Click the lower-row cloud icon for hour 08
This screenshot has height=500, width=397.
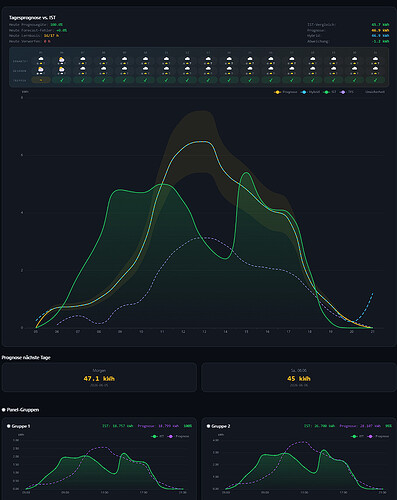104,69
